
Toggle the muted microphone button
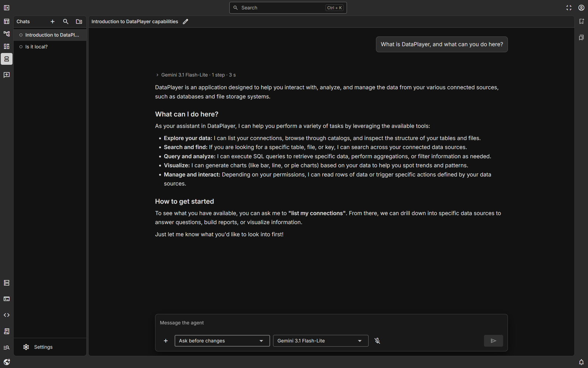coord(377,341)
